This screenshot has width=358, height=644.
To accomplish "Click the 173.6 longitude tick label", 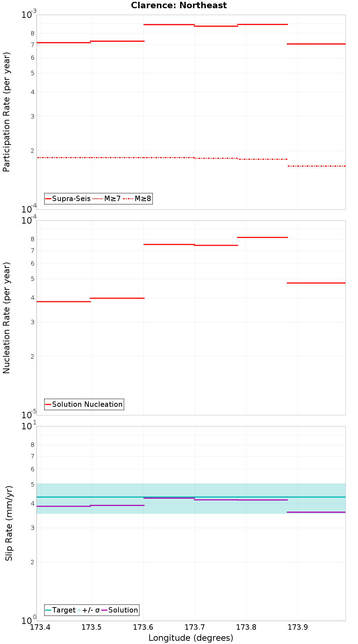I will click(x=143, y=627).
